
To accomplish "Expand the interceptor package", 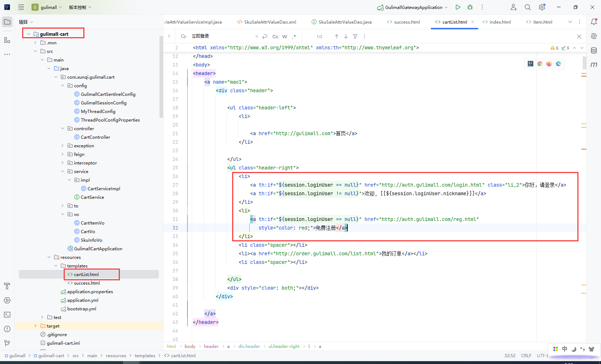I will tap(63, 163).
